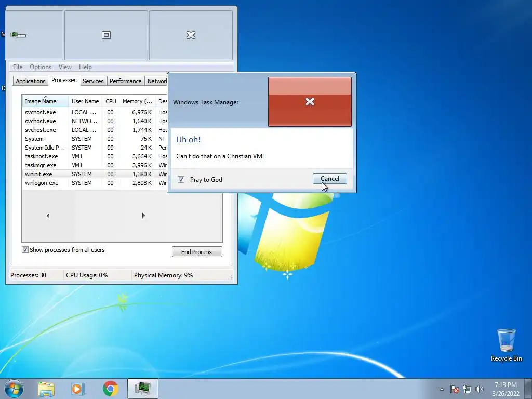Click the Processes: 30 status entry
The width and height of the screenshot is (532, 399).
coord(29,275)
